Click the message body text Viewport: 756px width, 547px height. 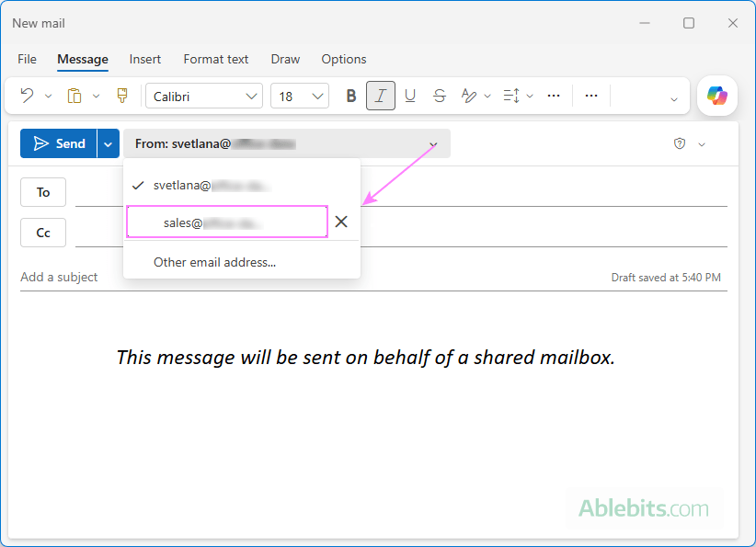[x=366, y=357]
